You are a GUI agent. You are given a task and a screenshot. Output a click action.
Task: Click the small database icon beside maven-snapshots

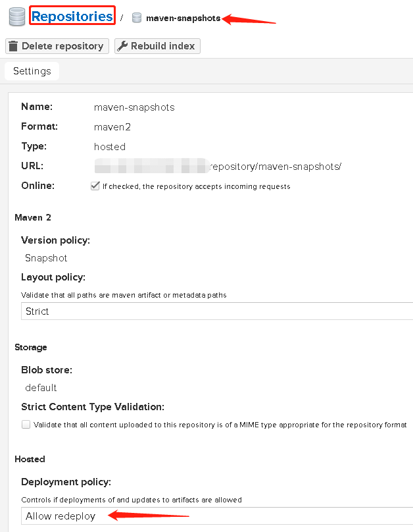[137, 18]
